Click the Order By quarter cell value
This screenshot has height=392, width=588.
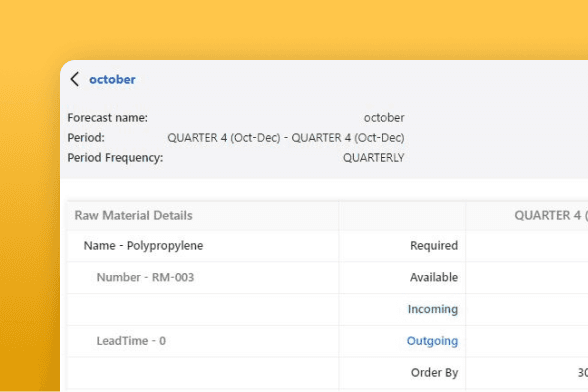tap(583, 373)
